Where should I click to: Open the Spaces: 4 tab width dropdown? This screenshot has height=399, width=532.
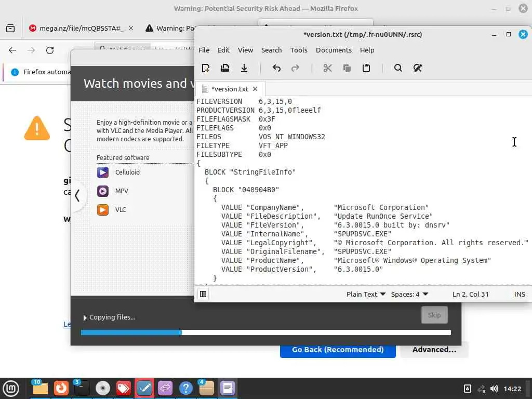tap(409, 294)
